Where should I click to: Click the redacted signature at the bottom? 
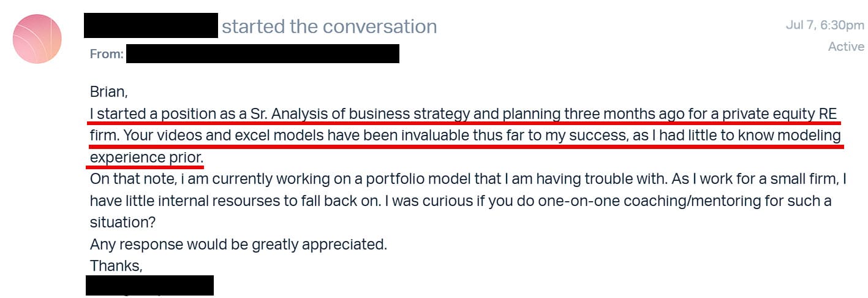click(149, 286)
